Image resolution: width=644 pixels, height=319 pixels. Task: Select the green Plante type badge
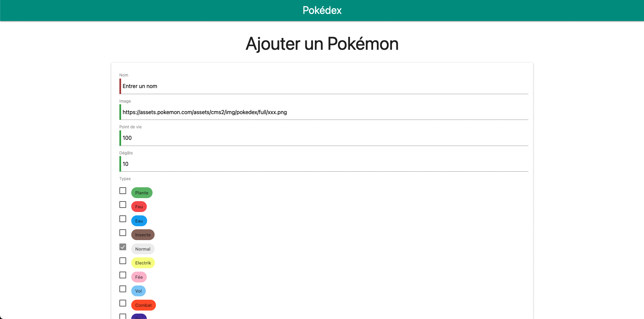coord(142,192)
